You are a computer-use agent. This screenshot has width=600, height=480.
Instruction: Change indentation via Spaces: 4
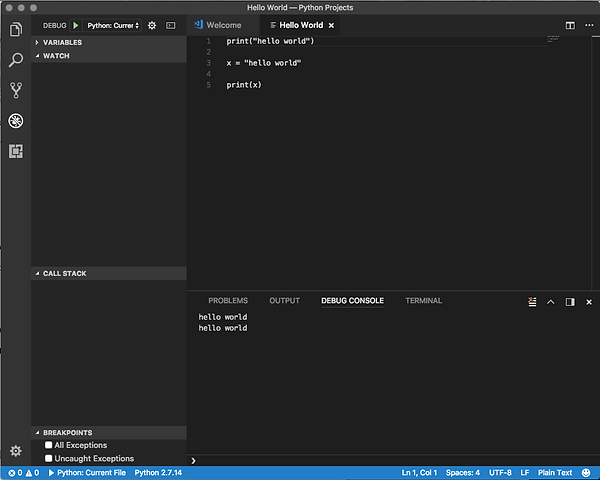(463, 473)
